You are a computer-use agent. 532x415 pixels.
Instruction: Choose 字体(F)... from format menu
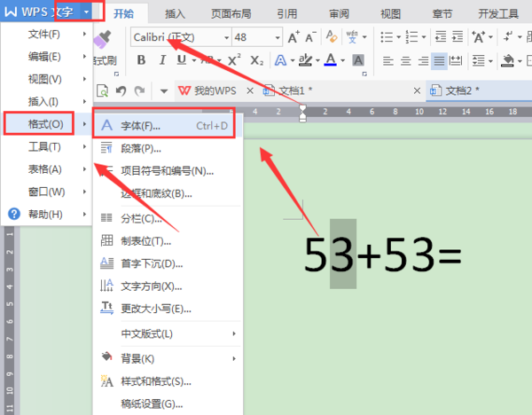(168, 126)
